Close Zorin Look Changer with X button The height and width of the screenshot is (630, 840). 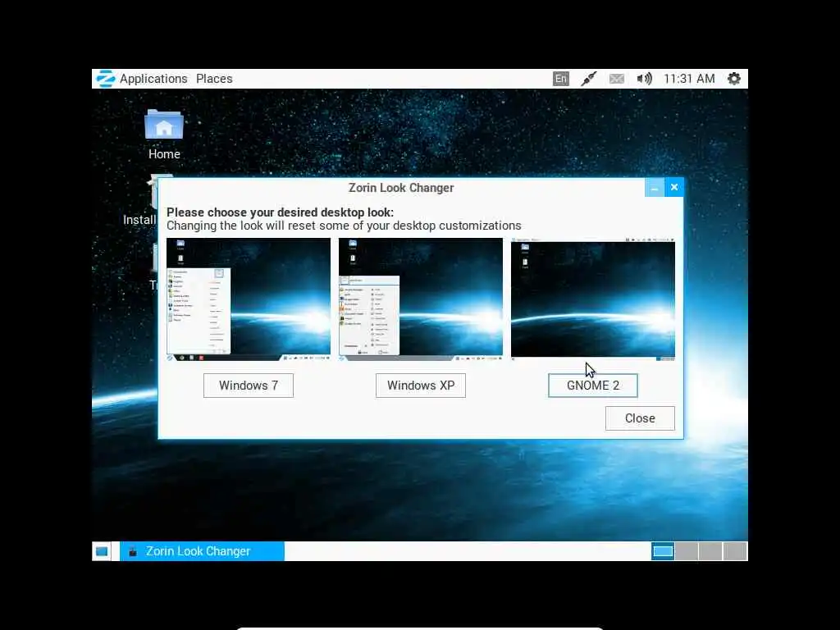(674, 188)
